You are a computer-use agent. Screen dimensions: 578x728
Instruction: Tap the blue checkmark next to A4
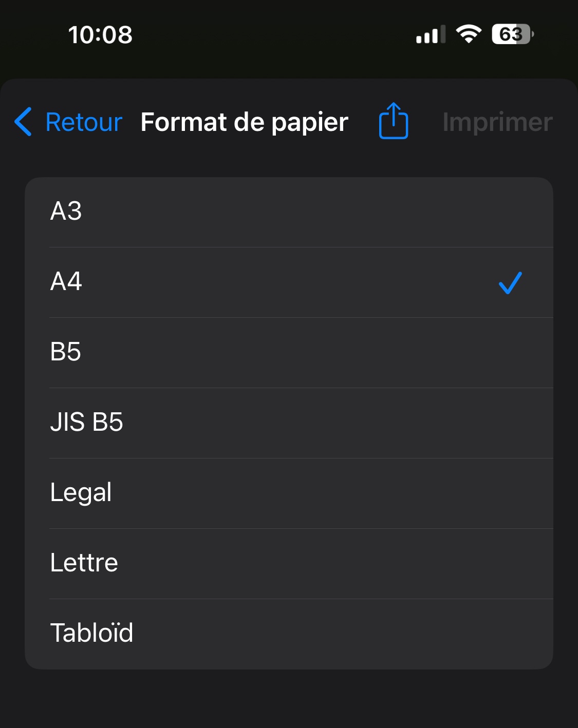tap(510, 283)
